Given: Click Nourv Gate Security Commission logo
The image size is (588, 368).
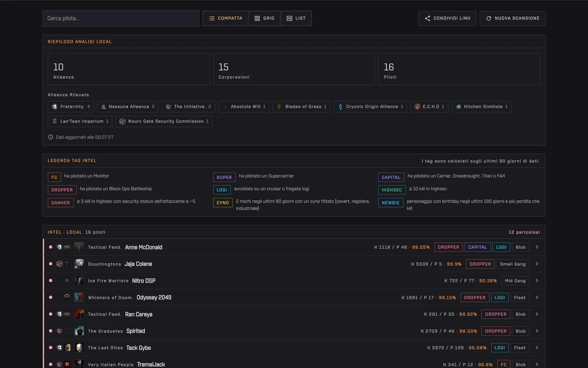Looking at the screenshot, I should coord(122,121).
